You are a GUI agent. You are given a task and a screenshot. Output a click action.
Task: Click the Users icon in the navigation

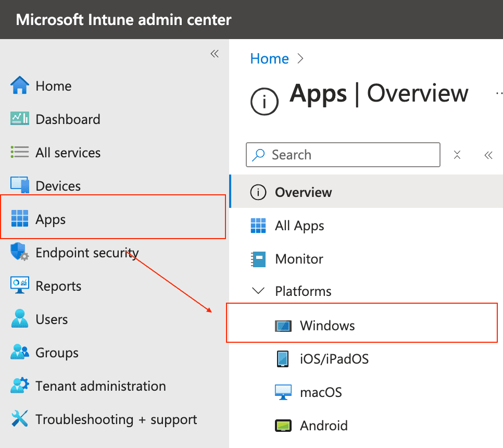point(19,319)
